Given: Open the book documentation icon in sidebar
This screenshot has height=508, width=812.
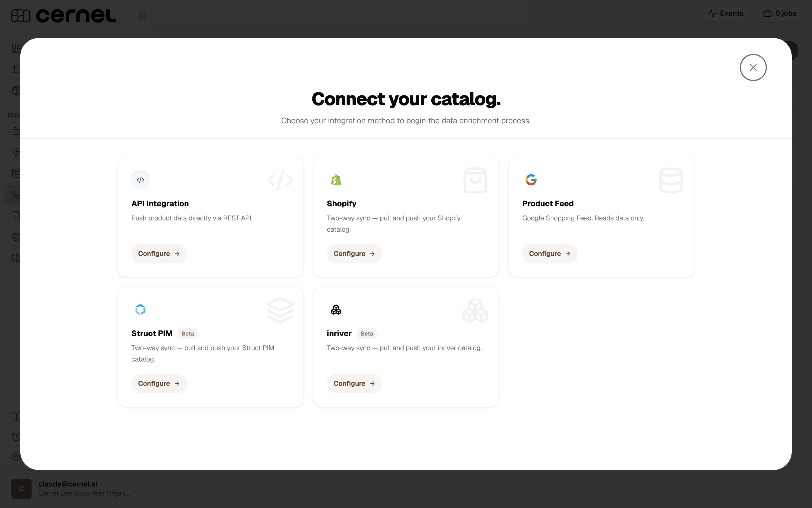Looking at the screenshot, I should pyautogui.click(x=16, y=416).
